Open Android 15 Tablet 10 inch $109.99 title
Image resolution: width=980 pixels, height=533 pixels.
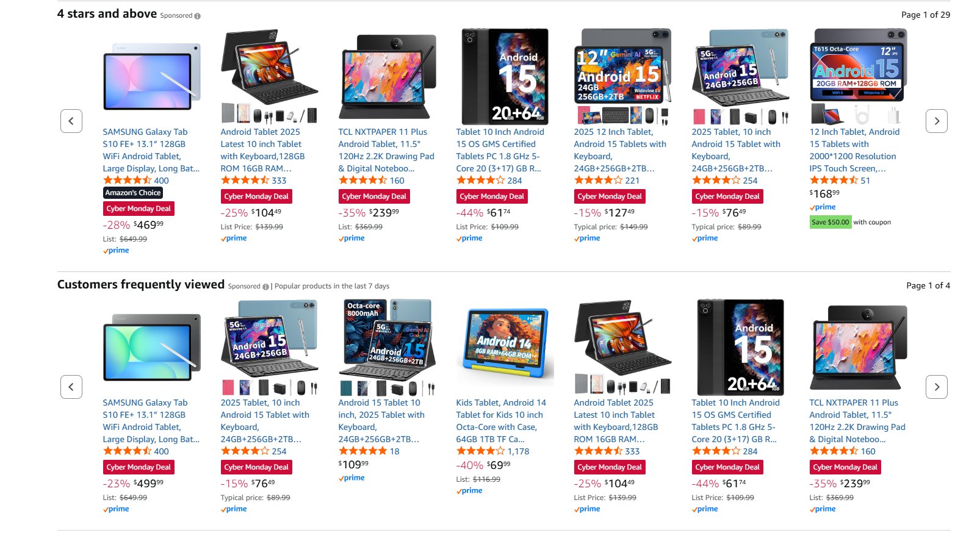(381, 421)
